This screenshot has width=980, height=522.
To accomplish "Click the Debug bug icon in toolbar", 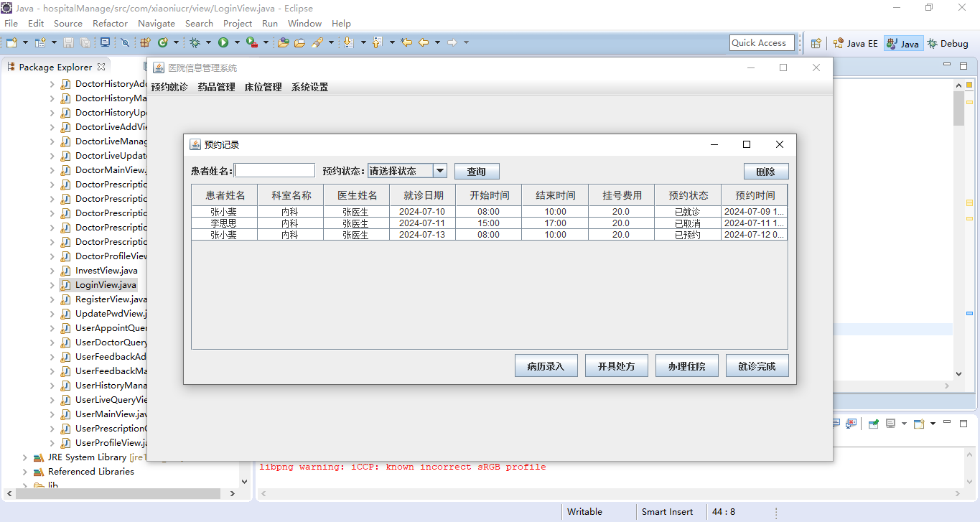I will (x=195, y=42).
